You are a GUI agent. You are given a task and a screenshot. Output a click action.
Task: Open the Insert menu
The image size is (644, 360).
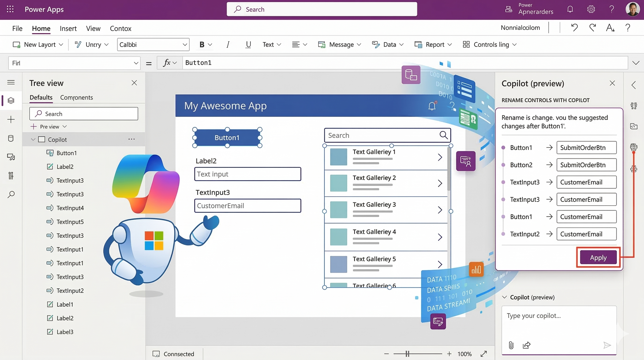point(68,29)
